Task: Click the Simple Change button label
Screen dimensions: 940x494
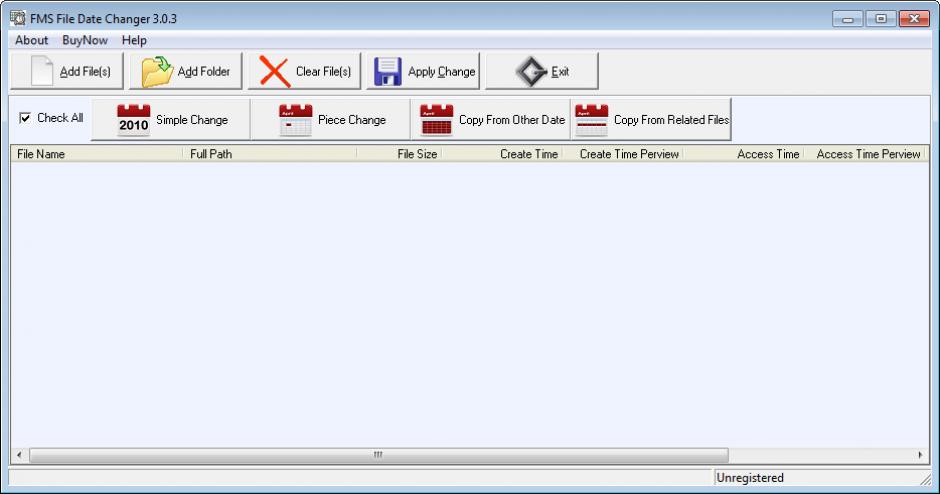Action: click(192, 120)
